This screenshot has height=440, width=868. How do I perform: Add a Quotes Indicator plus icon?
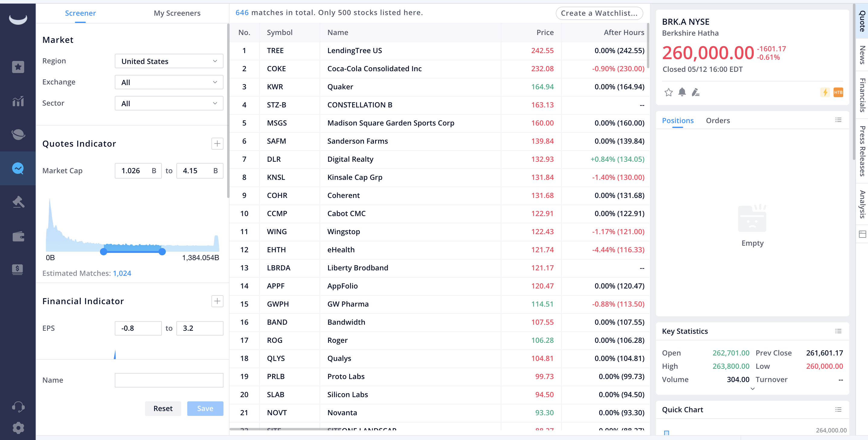[217, 144]
